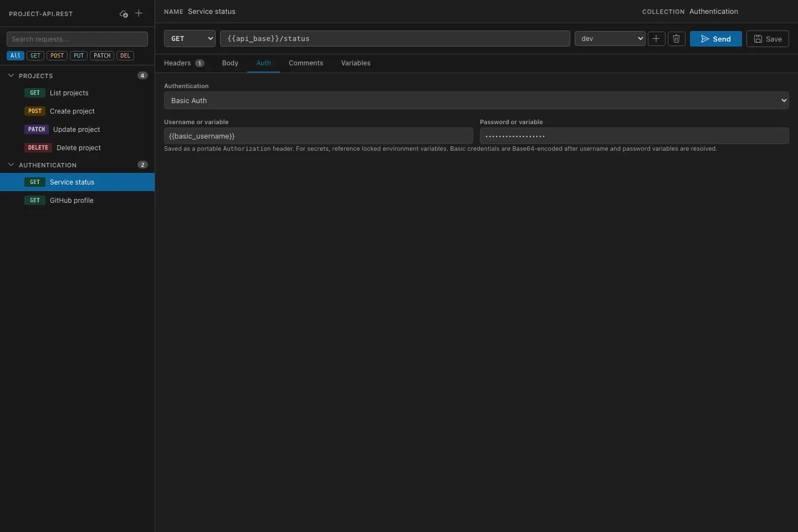
Task: Send the request
Action: 715,39
